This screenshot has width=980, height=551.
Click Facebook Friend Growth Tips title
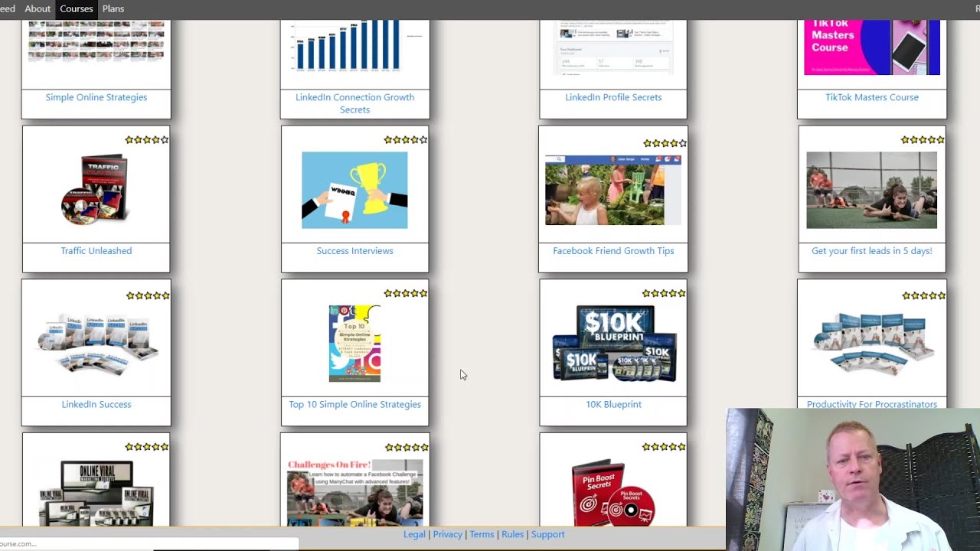coord(613,250)
